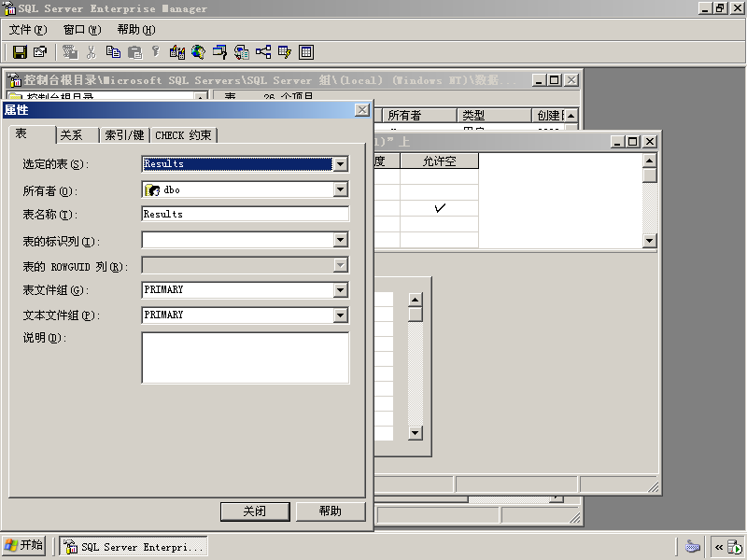Click the Insert column toolbar icon
The width and height of the screenshot is (747, 560).
177,52
